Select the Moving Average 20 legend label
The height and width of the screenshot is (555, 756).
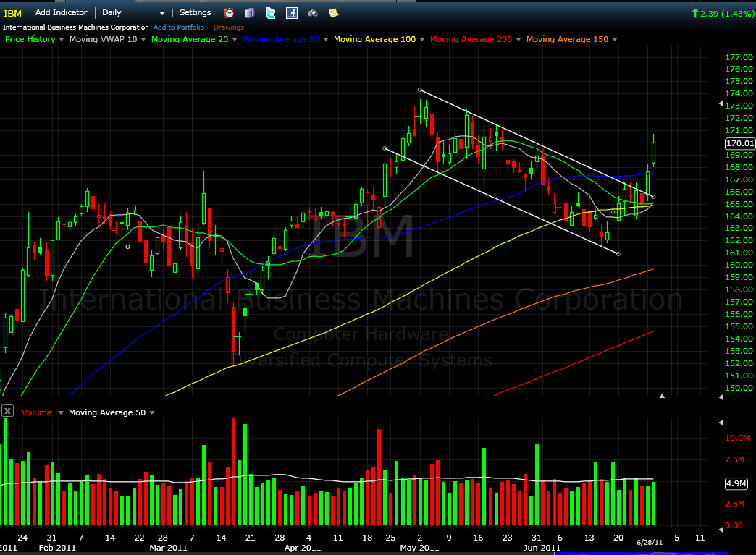click(190, 39)
